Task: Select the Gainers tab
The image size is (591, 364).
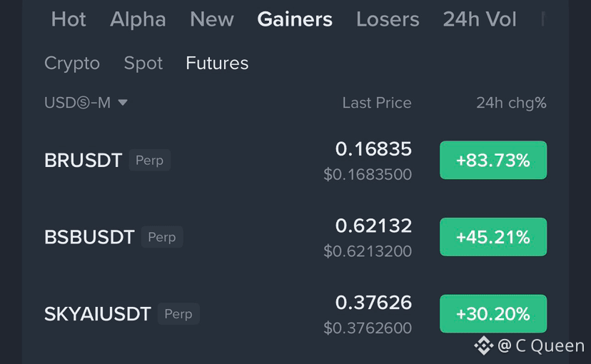Action: [x=295, y=19]
